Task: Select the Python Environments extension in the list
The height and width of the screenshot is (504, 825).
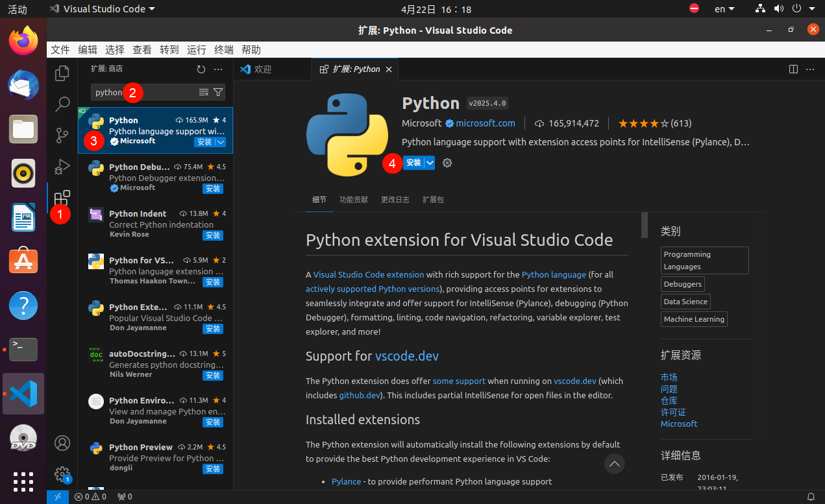Action: pos(156,411)
